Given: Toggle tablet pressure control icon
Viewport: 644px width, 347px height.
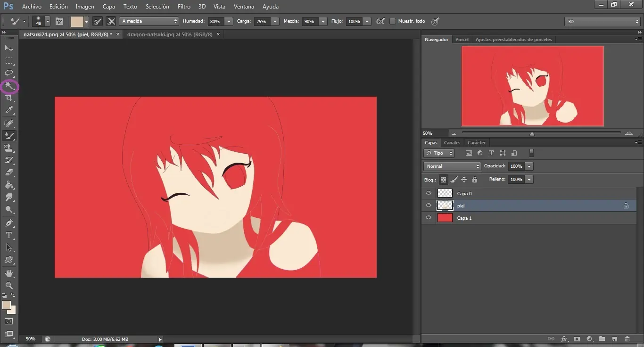Looking at the screenshot, I should coord(435,21).
